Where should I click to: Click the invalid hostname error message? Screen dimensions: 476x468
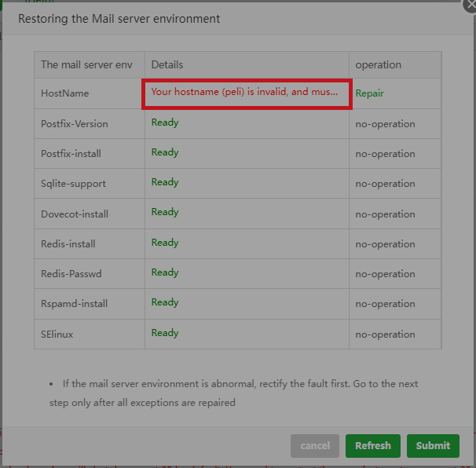pyautogui.click(x=244, y=92)
